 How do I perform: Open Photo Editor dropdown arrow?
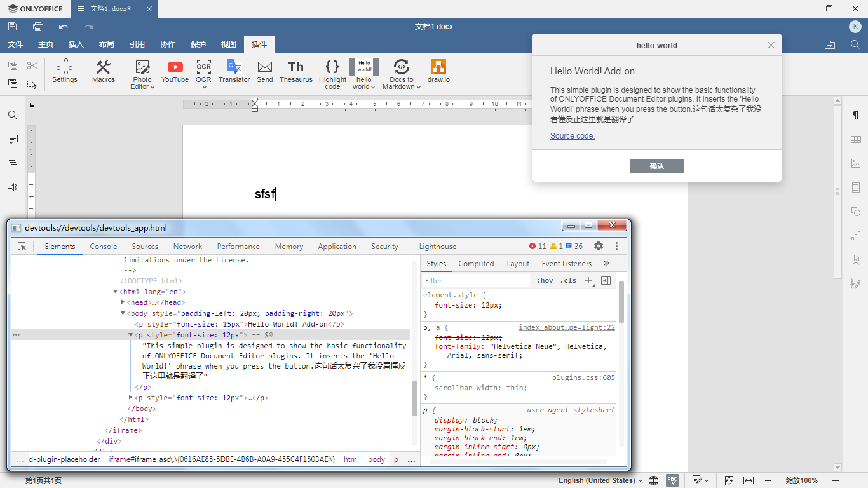pyautogui.click(x=153, y=87)
